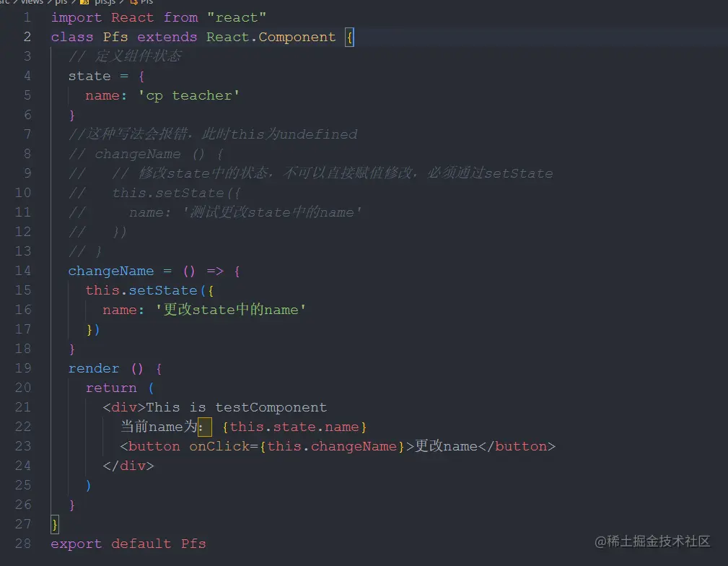Viewport: 728px width, 566px height.
Task: Click the commented string '测试更改state中的name'
Action: pos(271,212)
